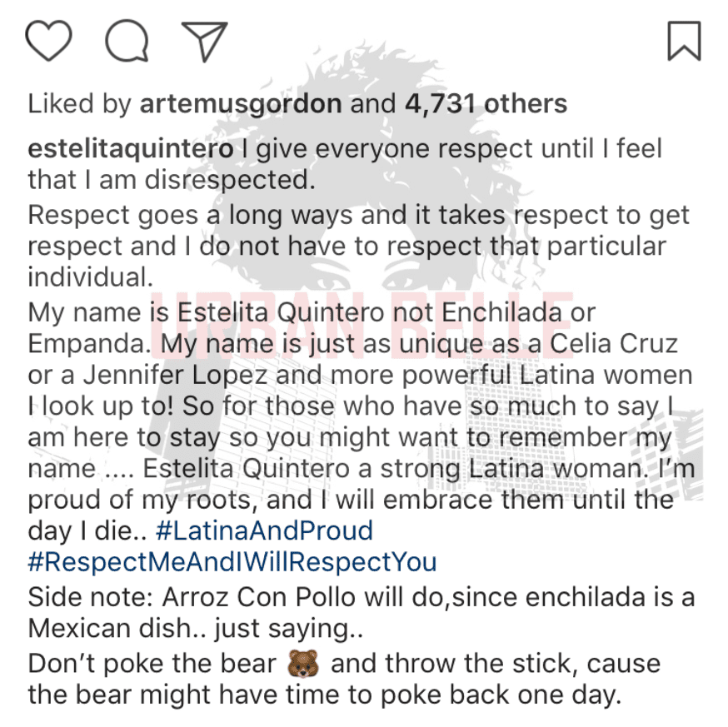The width and height of the screenshot is (728, 727).
Task: Open comments via the speech bubble icon
Action: click(127, 41)
